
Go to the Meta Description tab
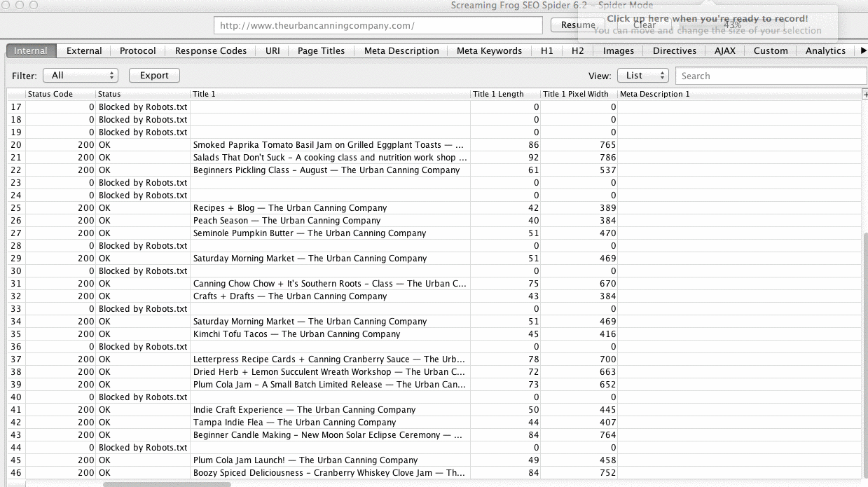[x=401, y=50]
